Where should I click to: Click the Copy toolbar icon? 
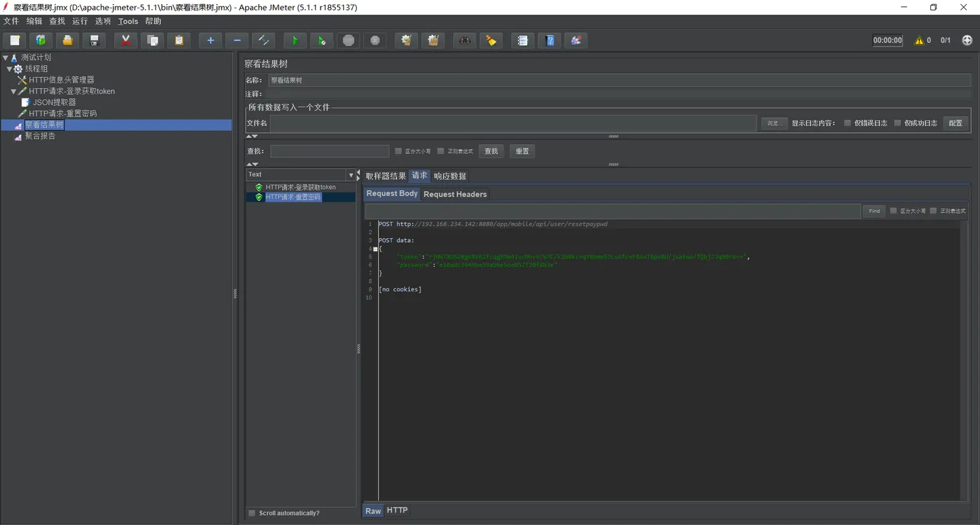click(152, 40)
